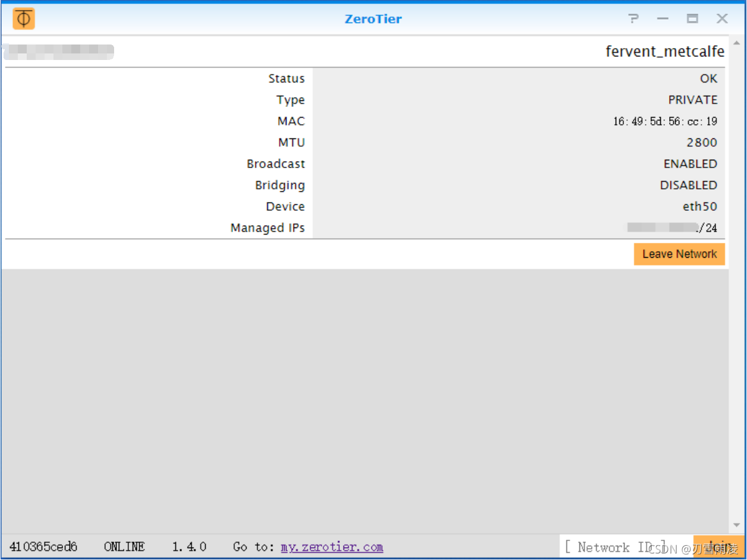
Task: Select the node address 410365ced6
Action: pos(43,546)
